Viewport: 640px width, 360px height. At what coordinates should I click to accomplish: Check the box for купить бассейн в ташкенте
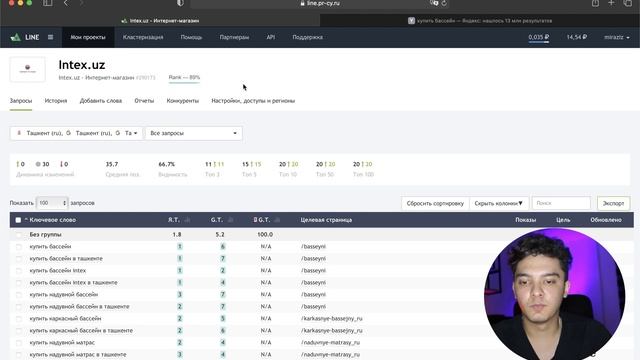coord(19,259)
